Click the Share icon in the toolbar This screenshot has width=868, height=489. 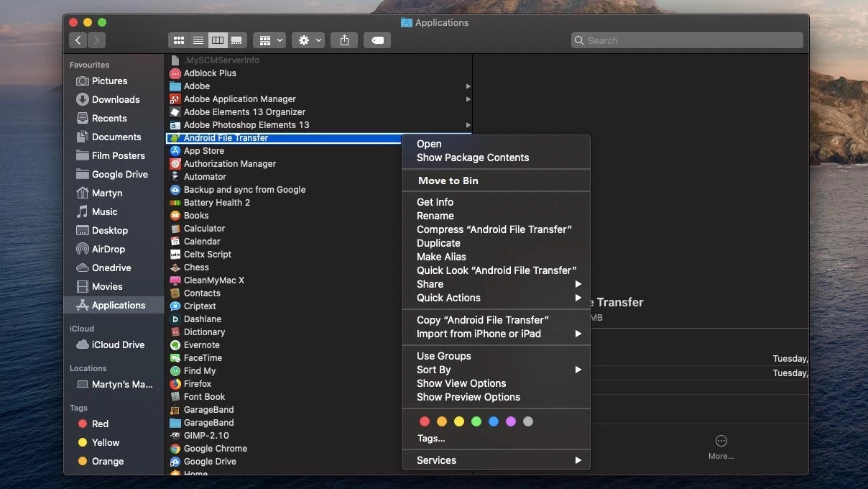click(x=343, y=40)
